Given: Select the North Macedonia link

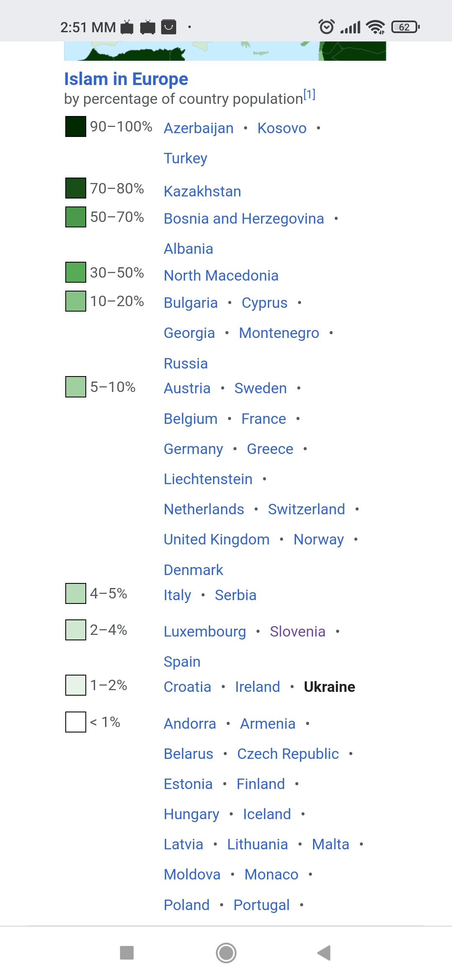Looking at the screenshot, I should point(221,276).
